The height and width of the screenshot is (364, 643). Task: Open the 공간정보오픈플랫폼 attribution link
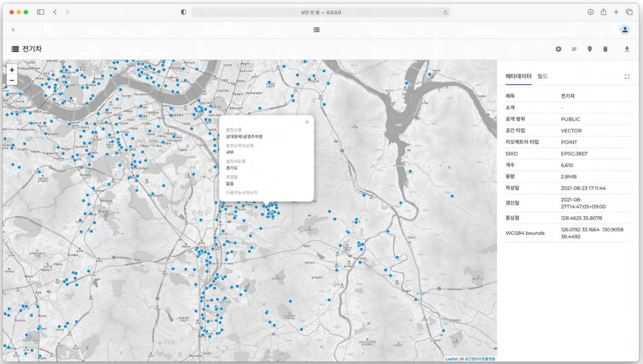pos(479,359)
